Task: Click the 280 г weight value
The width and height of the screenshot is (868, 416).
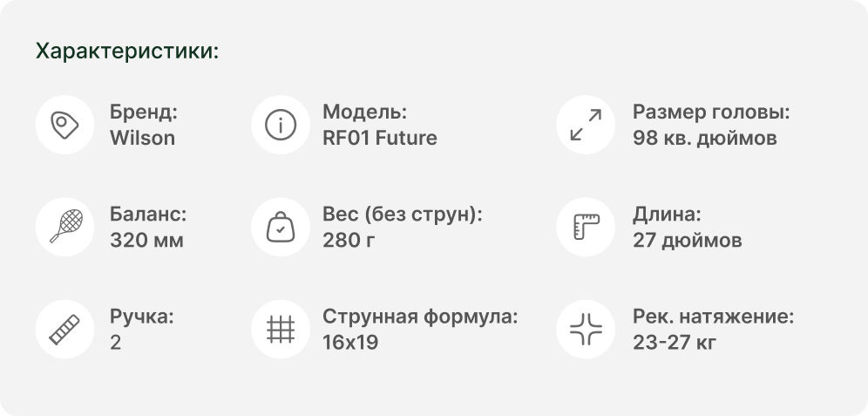Action: pos(349,240)
